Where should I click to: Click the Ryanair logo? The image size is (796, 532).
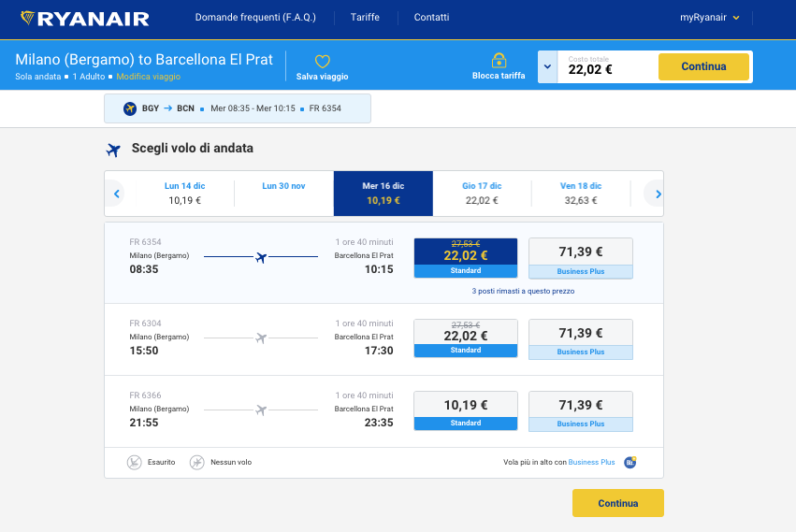(x=85, y=19)
